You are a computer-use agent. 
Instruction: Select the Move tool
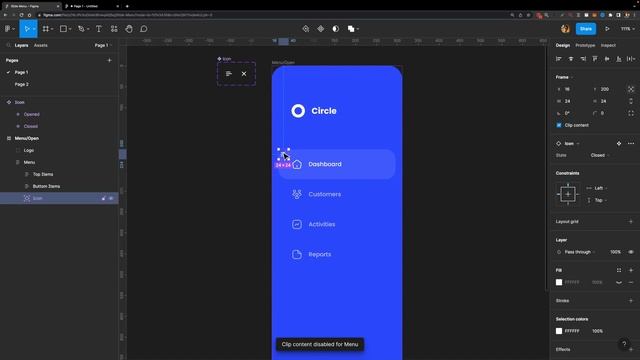pyautogui.click(x=27, y=29)
